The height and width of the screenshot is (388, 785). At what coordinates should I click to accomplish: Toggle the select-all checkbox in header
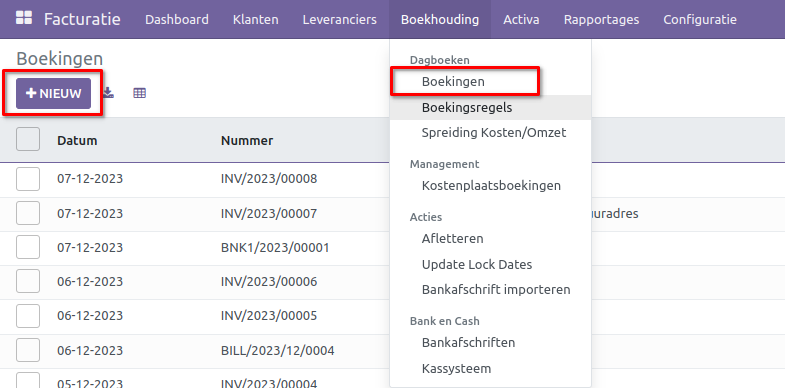28,139
